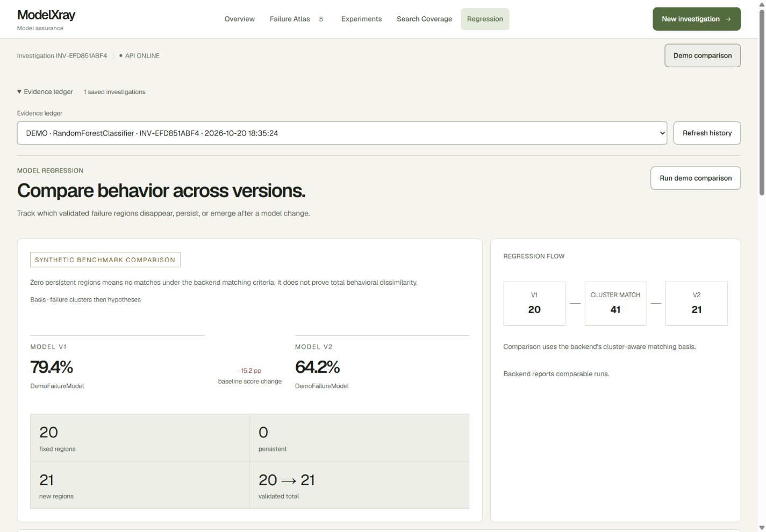This screenshot has height=532, width=766.
Task: Start a New investigation
Action: (x=696, y=19)
